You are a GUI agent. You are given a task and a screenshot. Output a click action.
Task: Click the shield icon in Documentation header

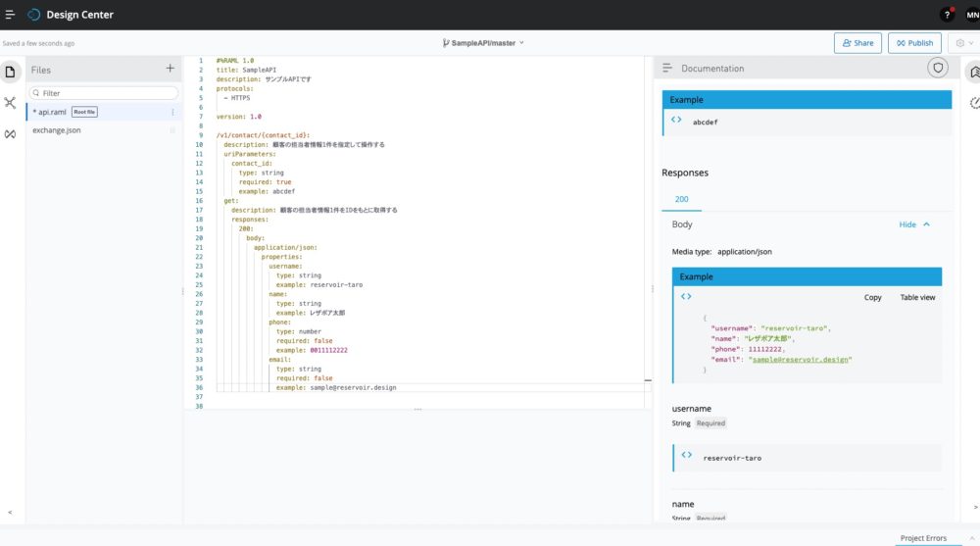[938, 69]
